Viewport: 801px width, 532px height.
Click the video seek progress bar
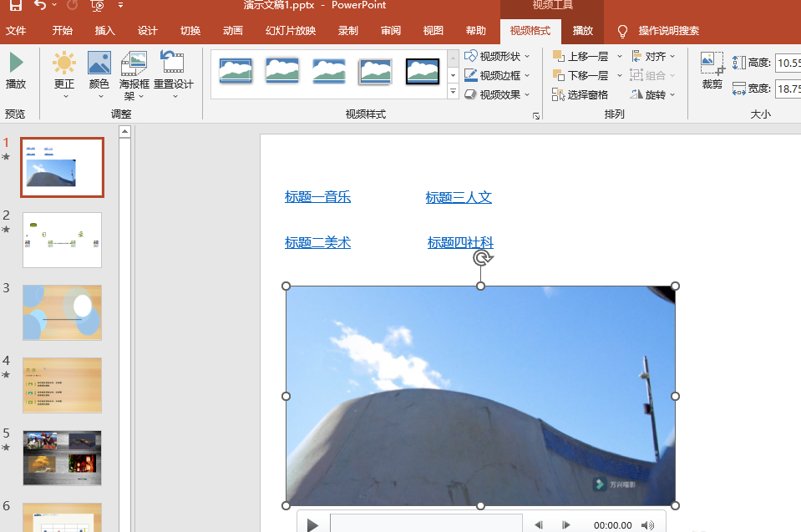tap(426, 524)
